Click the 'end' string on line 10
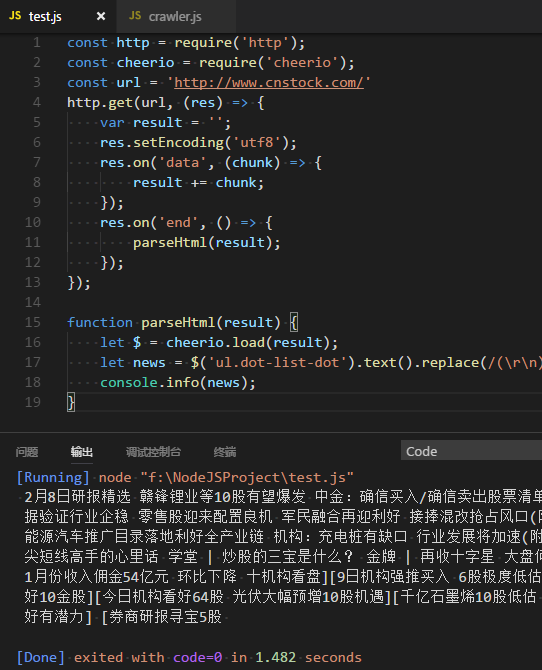The width and height of the screenshot is (542, 670). [x=178, y=223]
